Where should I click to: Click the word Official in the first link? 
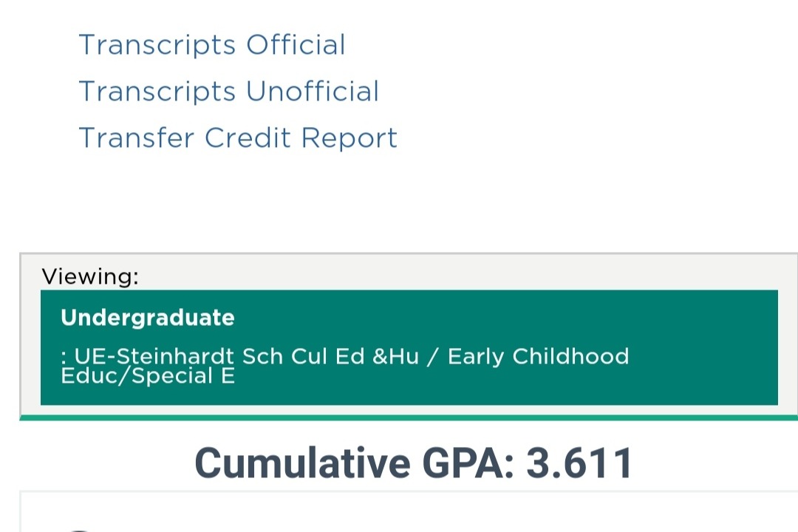point(296,45)
